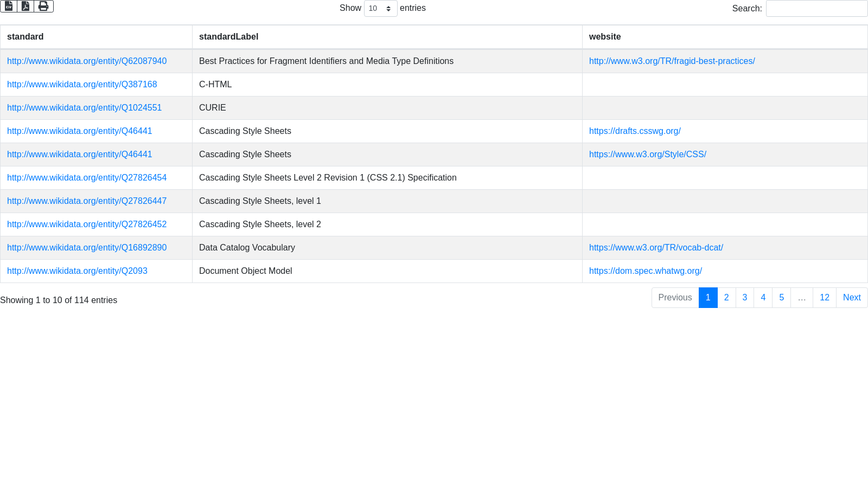
Task: Open the w3.org Style CSS link
Action: tap(647, 155)
